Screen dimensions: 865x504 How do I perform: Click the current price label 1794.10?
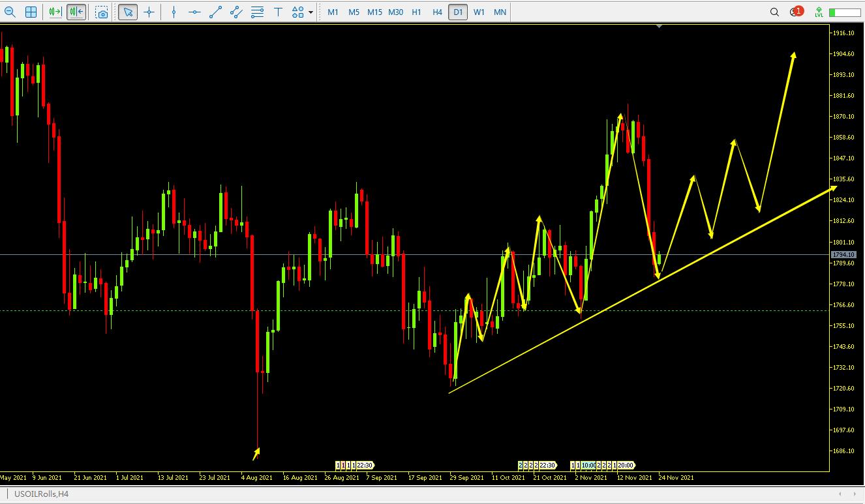[x=843, y=254]
